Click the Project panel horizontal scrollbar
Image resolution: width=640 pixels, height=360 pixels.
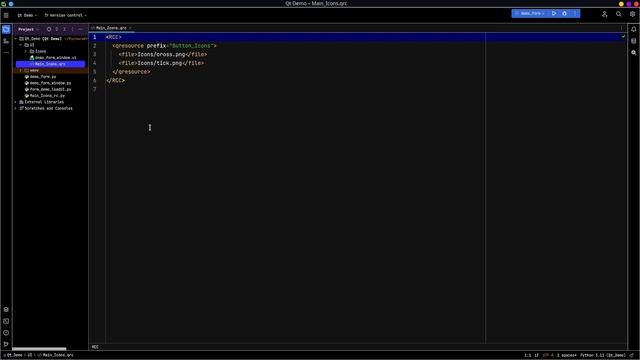pos(39,349)
